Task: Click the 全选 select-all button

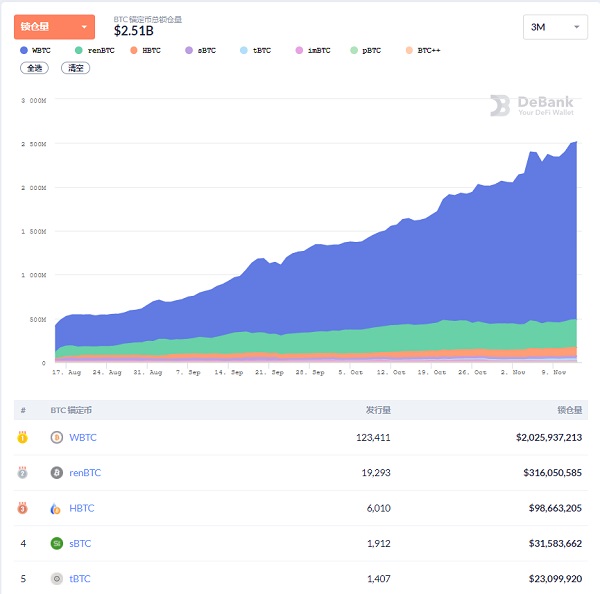Action: tap(34, 68)
